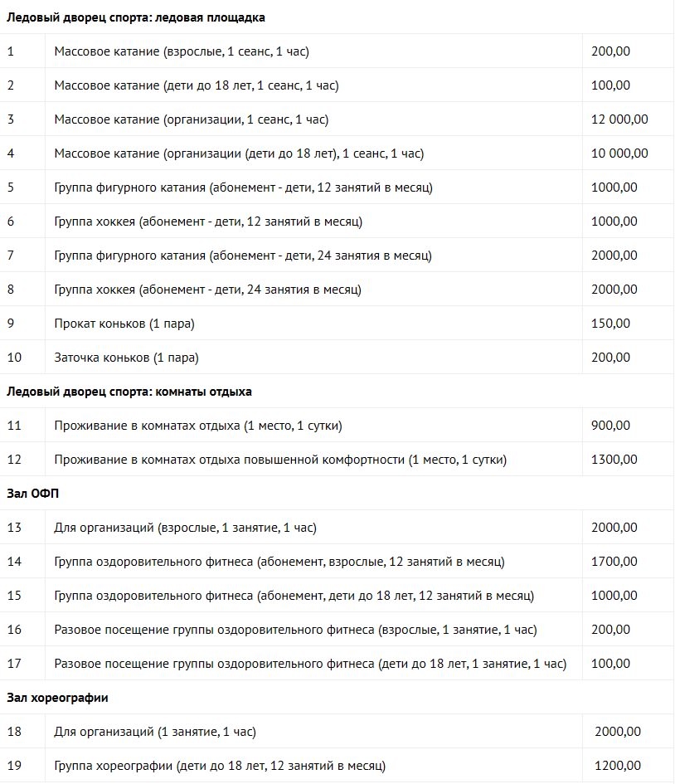Select price 12 000,00 for organizations skating

[619, 119]
